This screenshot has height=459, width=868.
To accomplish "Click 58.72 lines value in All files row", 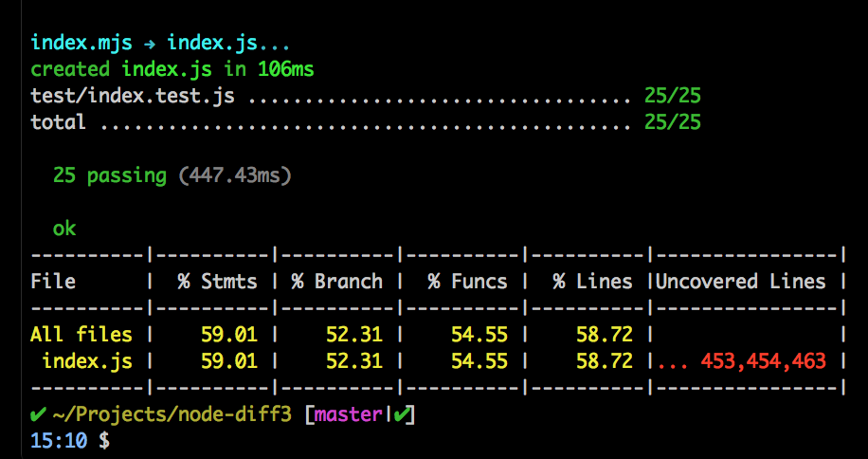I will [x=604, y=335].
